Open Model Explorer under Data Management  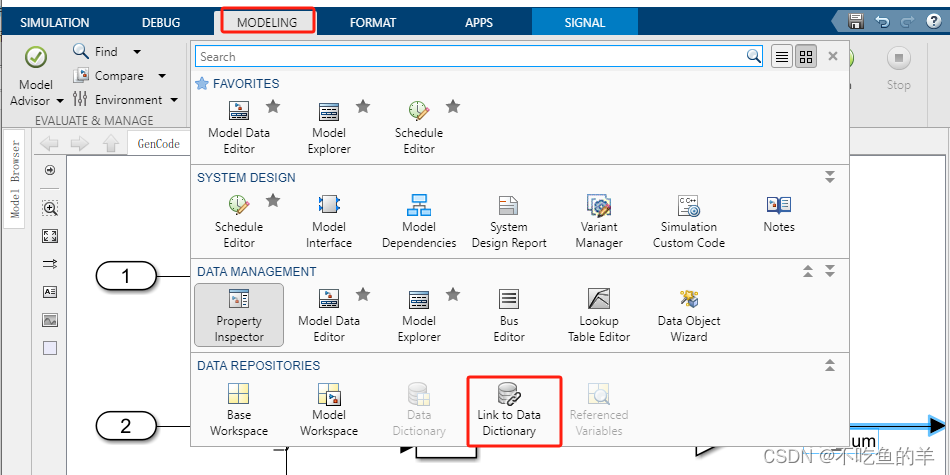coord(419,316)
